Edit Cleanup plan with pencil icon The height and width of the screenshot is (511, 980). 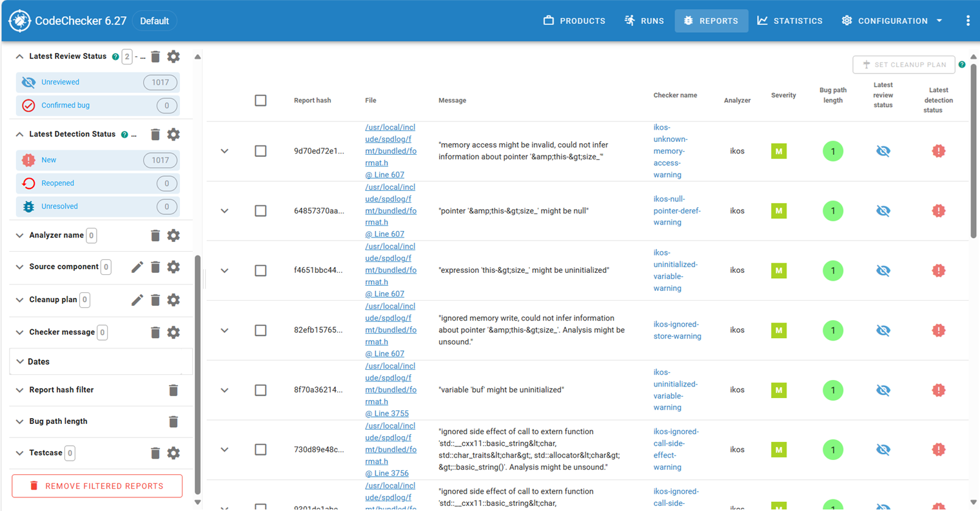137,300
